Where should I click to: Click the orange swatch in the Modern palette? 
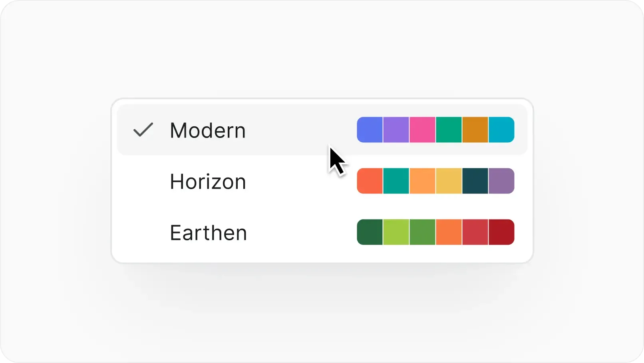point(475,130)
